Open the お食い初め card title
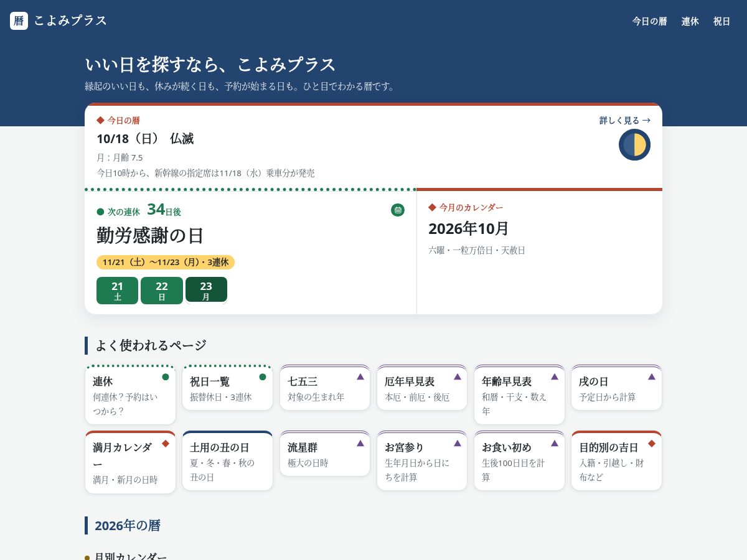 tap(507, 447)
